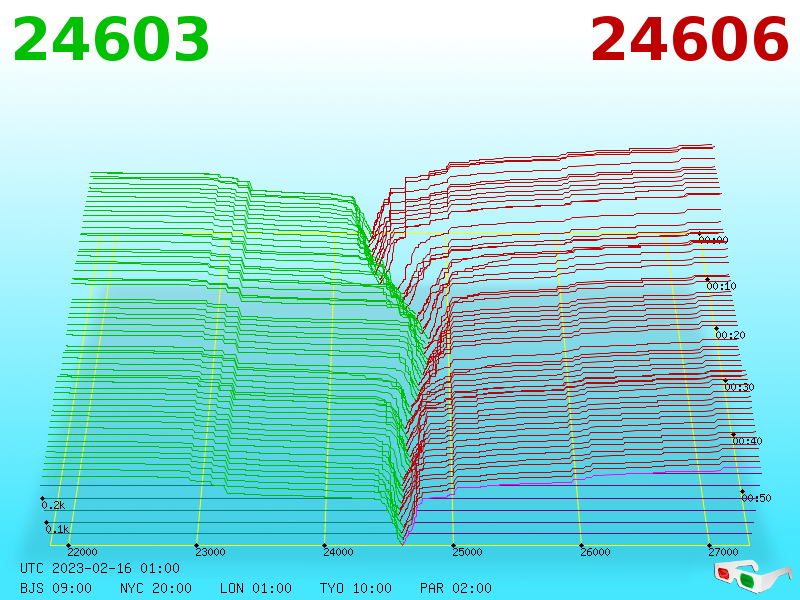Viewport: 800px width, 600px height.
Task: Click the NYC 20:00 clock
Action: pos(156,588)
